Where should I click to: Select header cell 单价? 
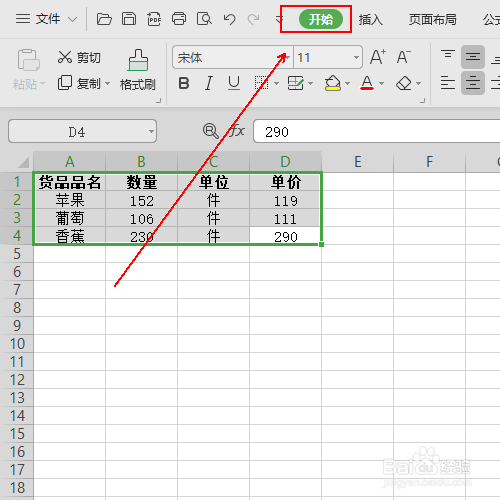pyautogui.click(x=285, y=182)
